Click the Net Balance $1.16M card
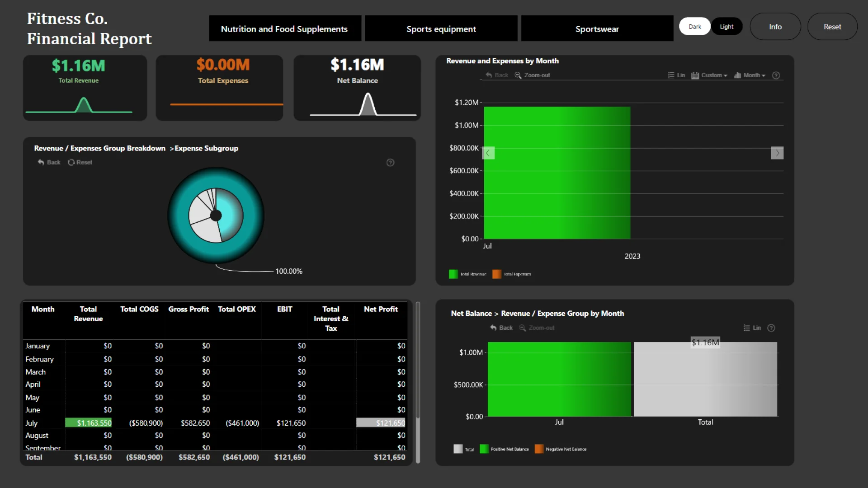 pos(357,88)
